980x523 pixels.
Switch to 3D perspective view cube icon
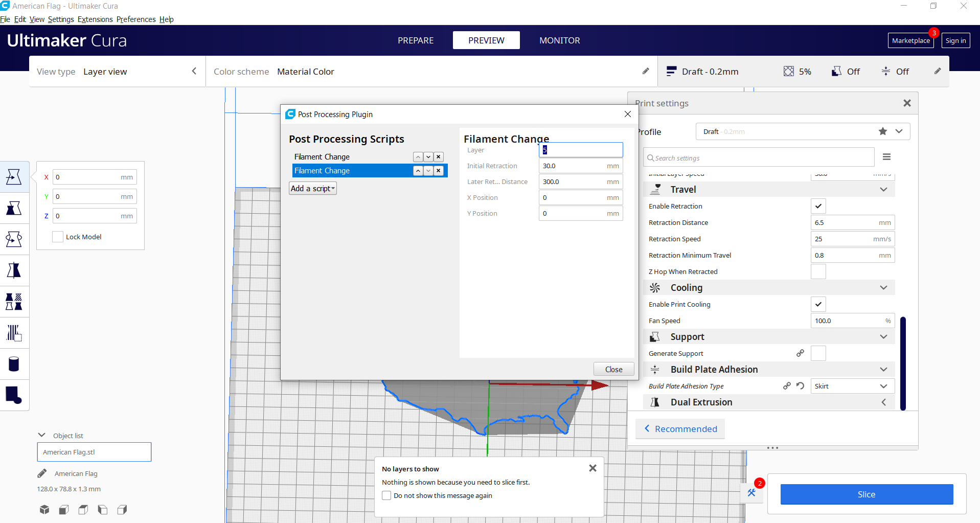44,509
